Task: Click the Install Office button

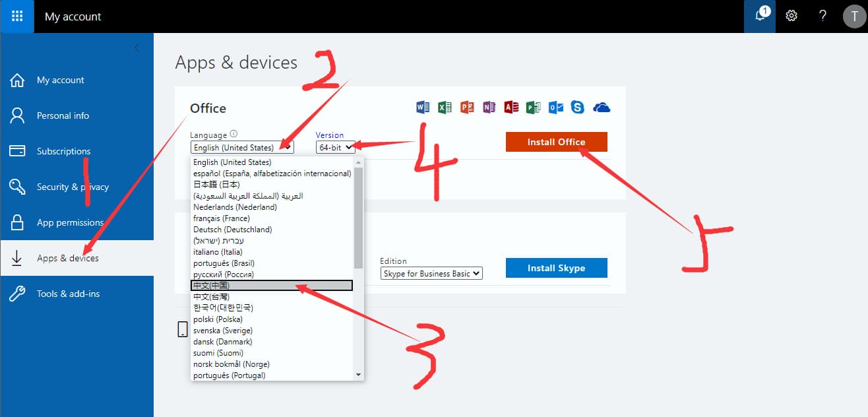Action: pyautogui.click(x=557, y=142)
